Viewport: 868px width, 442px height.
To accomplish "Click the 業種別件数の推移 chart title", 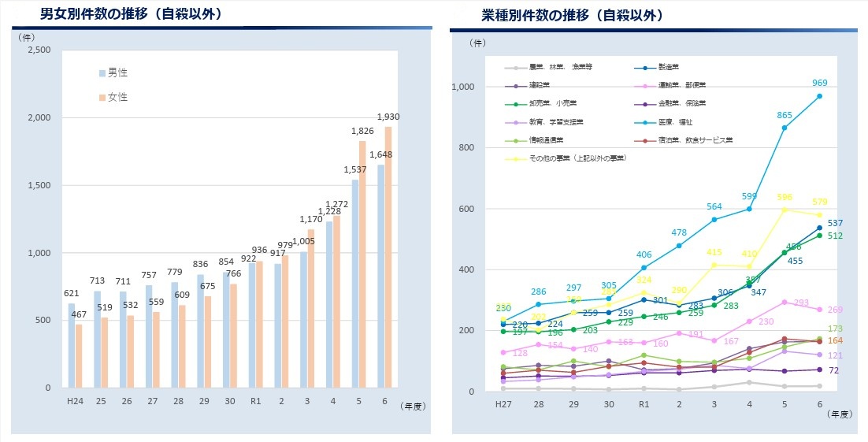I will pyautogui.click(x=572, y=15).
